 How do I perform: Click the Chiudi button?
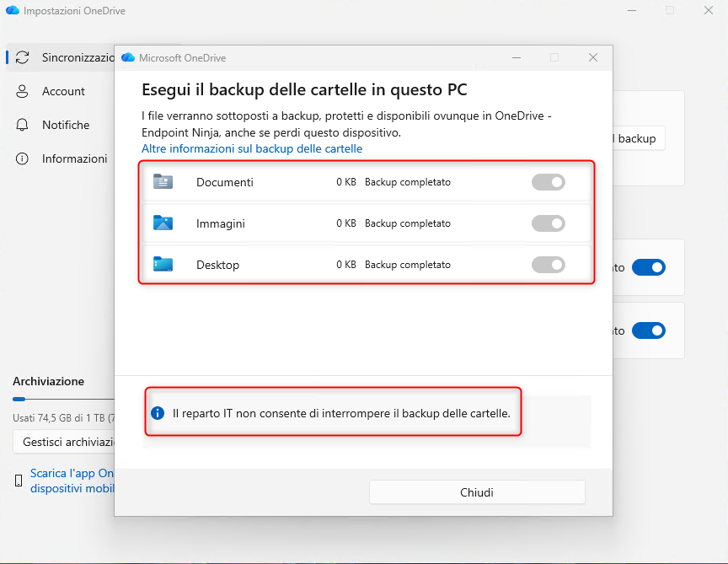(x=477, y=492)
